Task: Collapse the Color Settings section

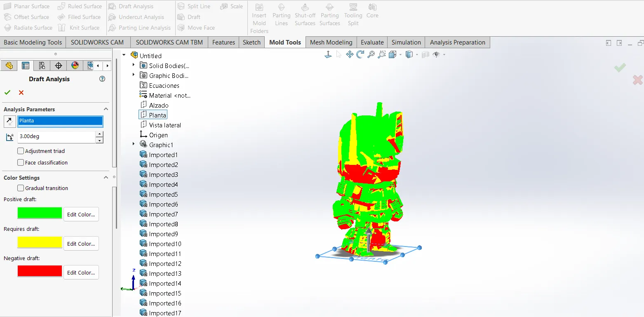Action: coord(106,178)
